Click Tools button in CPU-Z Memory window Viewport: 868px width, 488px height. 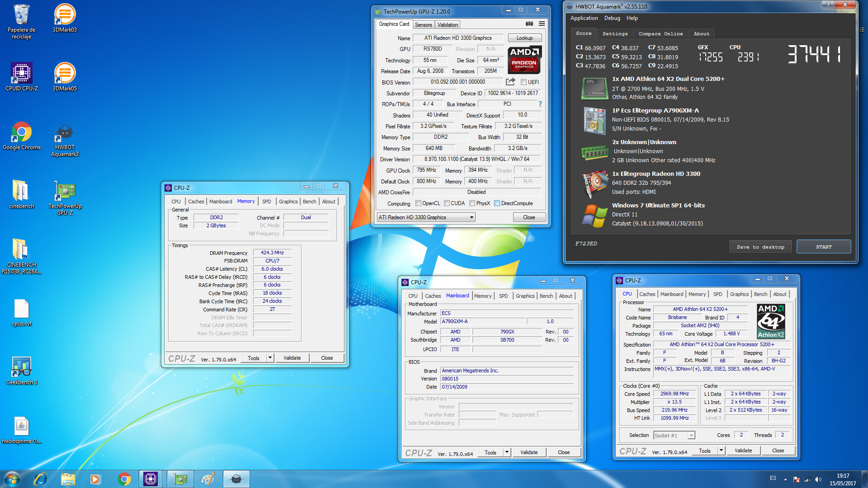point(253,358)
